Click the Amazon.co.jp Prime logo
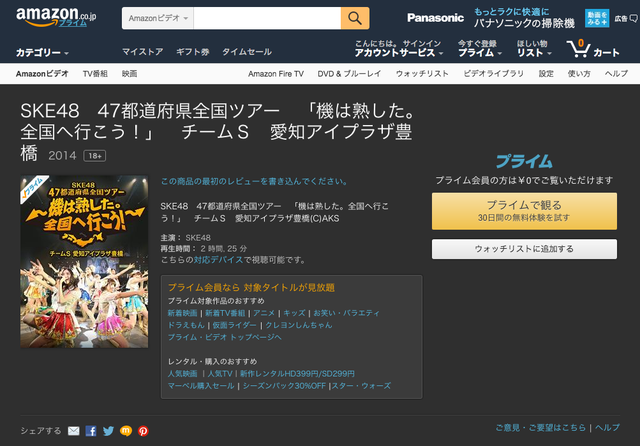Image resolution: width=640 pixels, height=446 pixels. [x=56, y=17]
